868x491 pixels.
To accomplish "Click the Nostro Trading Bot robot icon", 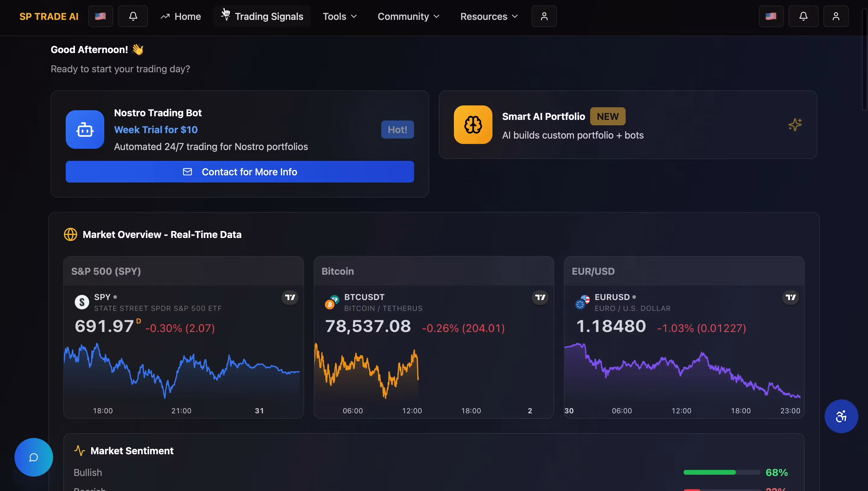I will pyautogui.click(x=85, y=130).
